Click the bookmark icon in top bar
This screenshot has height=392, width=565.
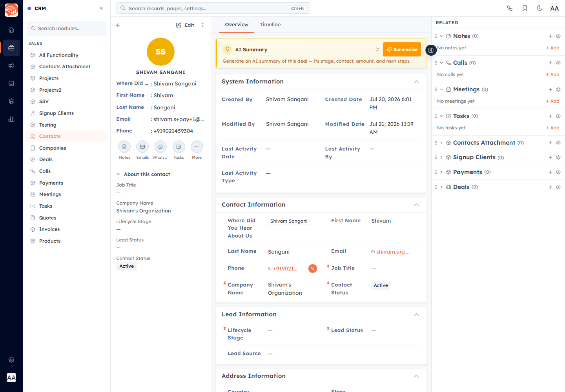point(525,8)
